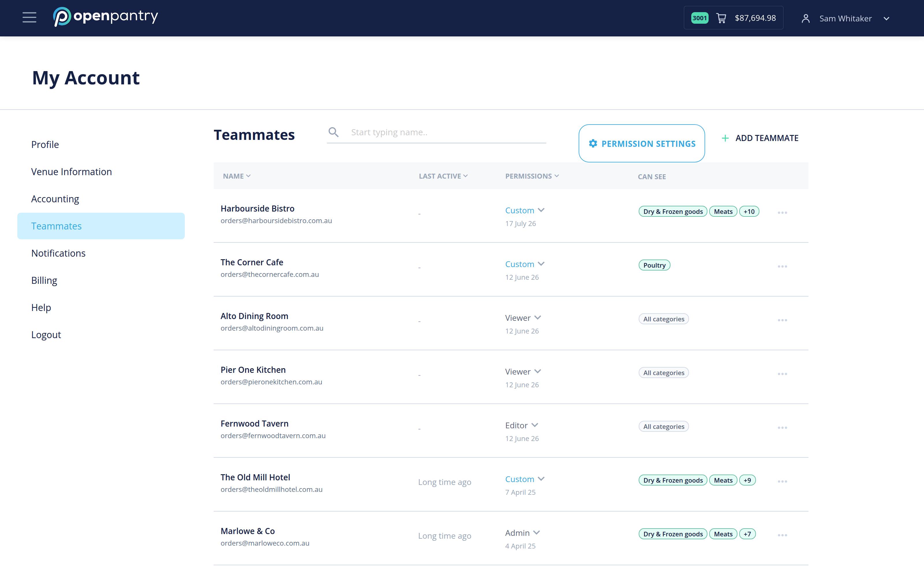Select The Corner Cafe teammate name
The width and height of the screenshot is (924, 578).
252,262
